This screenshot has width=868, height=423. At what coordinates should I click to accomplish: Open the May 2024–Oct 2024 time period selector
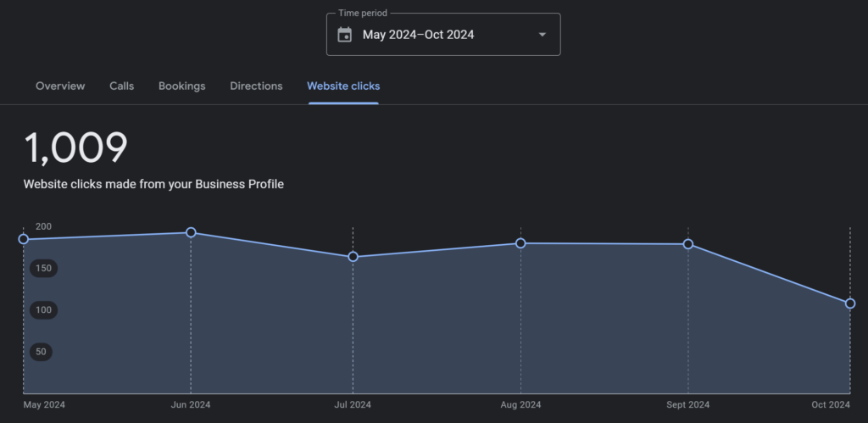(x=443, y=34)
